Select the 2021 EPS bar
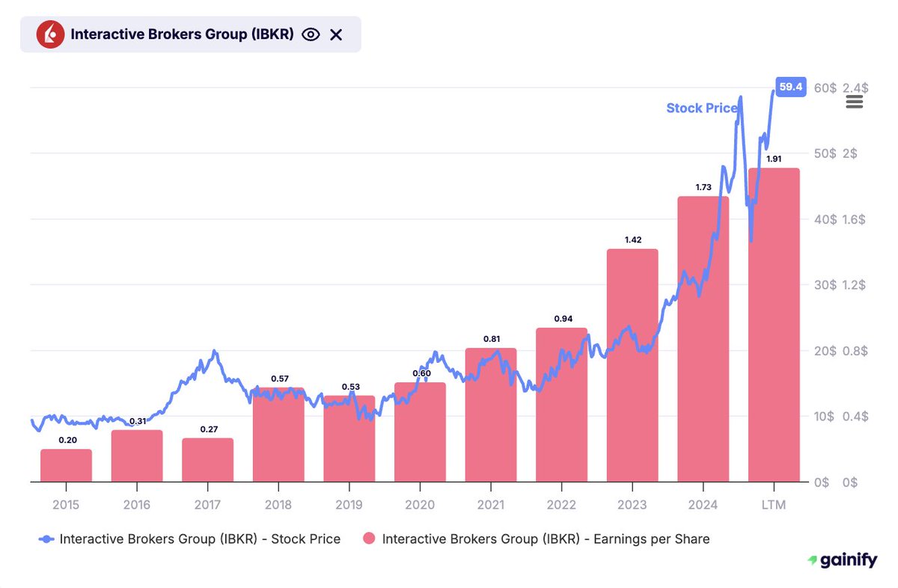This screenshot has width=898, height=588. [491, 415]
